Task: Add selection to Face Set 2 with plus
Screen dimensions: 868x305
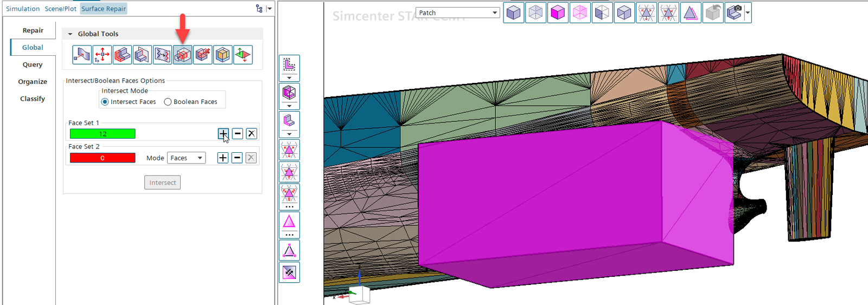Action: [x=222, y=158]
